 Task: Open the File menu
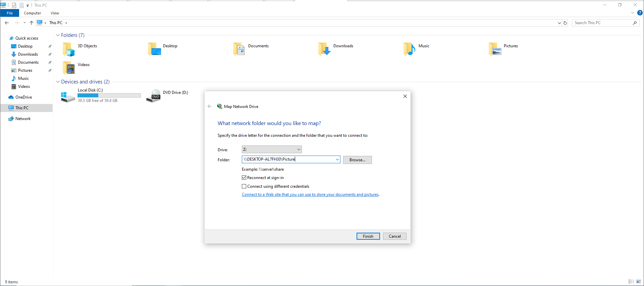[10, 13]
